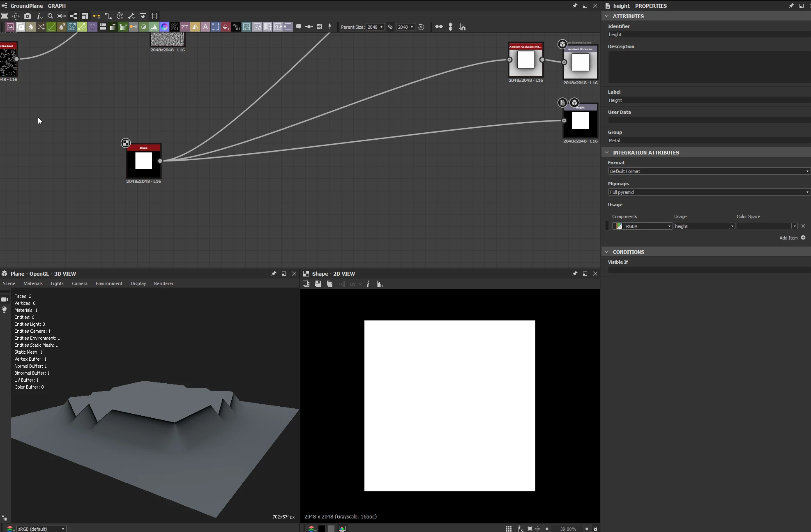The height and width of the screenshot is (532, 811).
Task: Click the Blend node icon in toolbar
Action: 20,27
